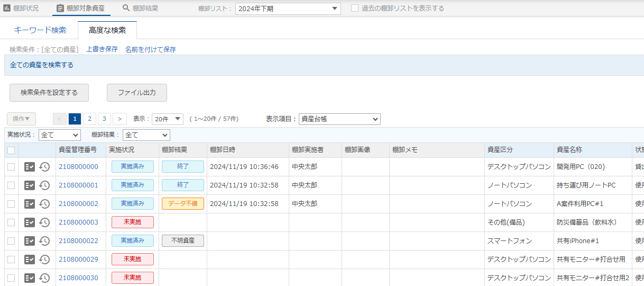The image size is (644, 286).
Task: Open the history clock icon for asset 2108000001
Action: (45, 185)
